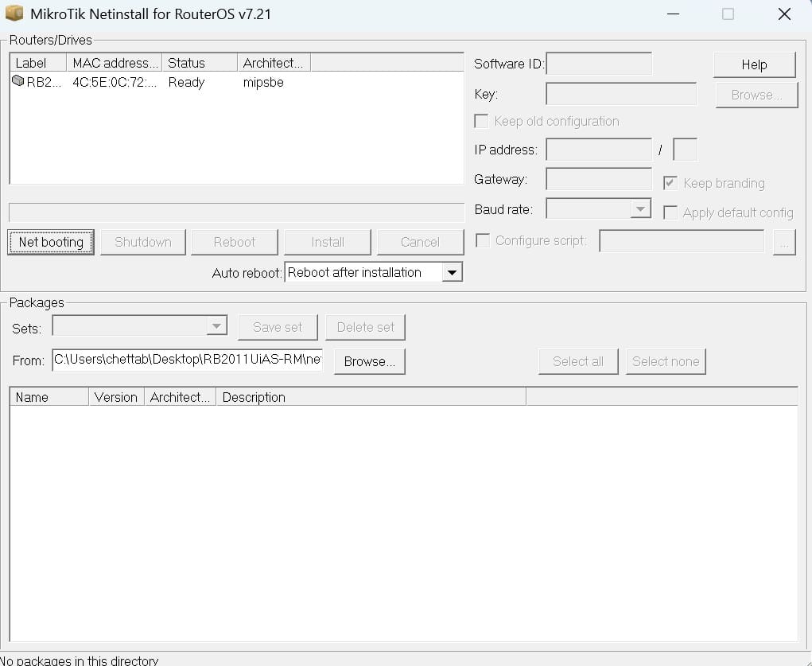Browse for the packages folder
The width and height of the screenshot is (812, 666).
370,361
